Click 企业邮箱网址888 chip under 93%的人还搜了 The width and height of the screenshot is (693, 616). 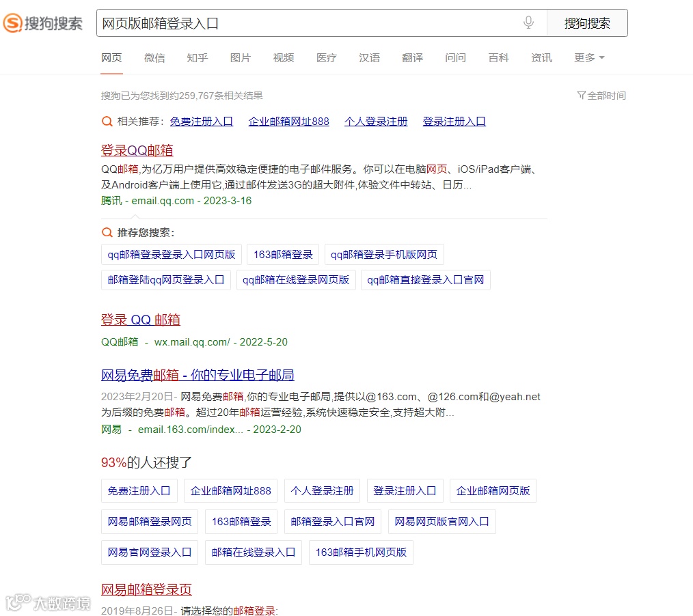[231, 490]
